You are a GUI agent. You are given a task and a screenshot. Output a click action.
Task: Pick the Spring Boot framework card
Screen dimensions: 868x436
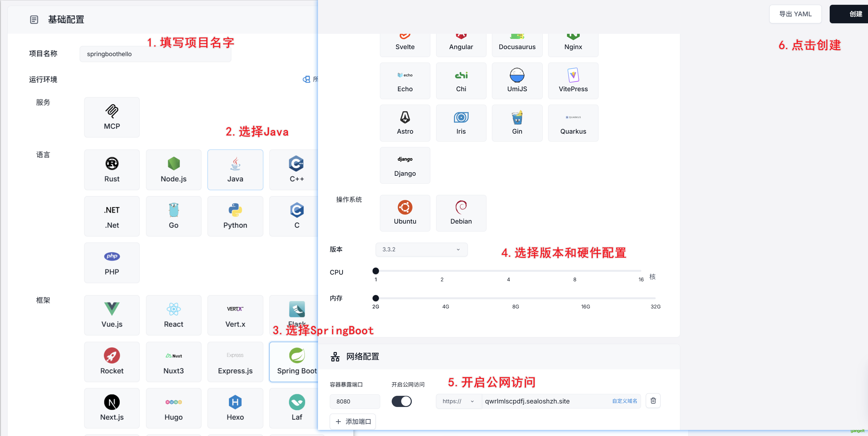pos(294,362)
